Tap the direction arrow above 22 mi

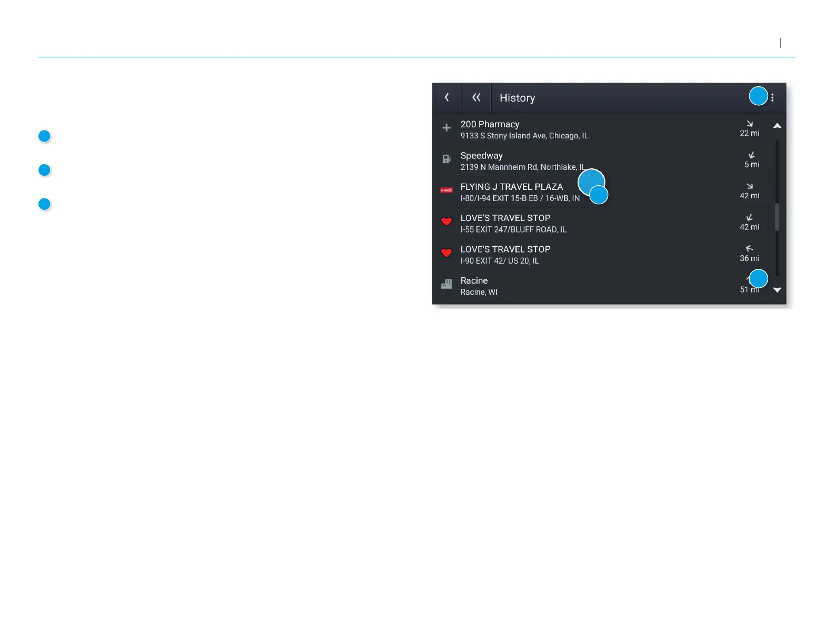(x=750, y=124)
